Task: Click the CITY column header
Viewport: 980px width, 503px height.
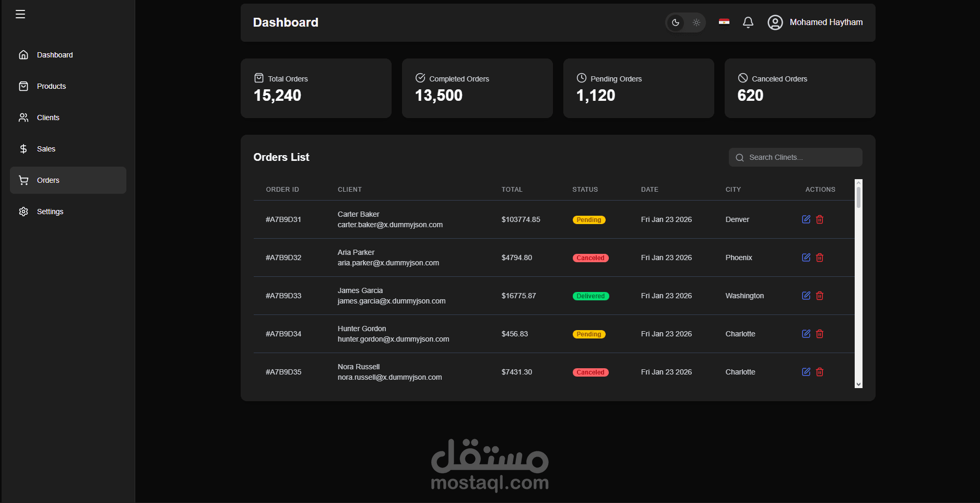Action: (733, 190)
